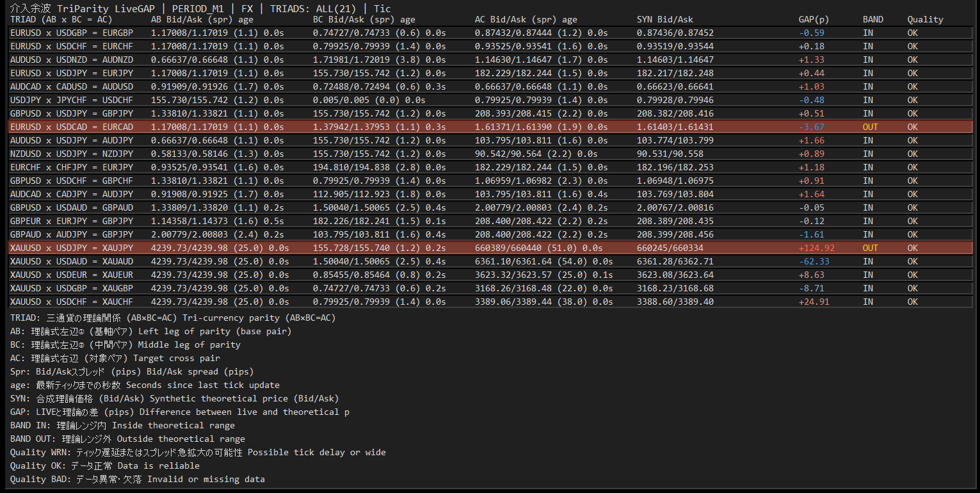The height and width of the screenshot is (493, 980).
Task: Click the NZDUSD x USDJPY = NZDJPY triad
Action: [72, 154]
